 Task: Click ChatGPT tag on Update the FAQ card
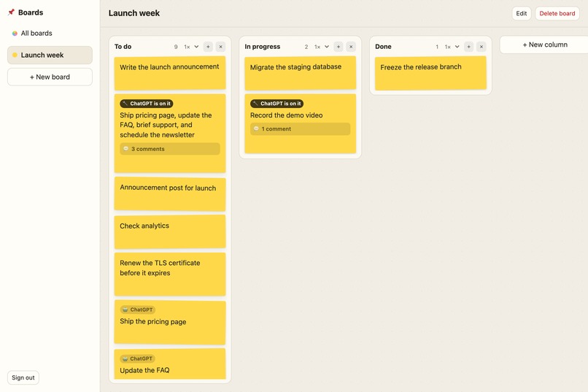[x=138, y=358]
